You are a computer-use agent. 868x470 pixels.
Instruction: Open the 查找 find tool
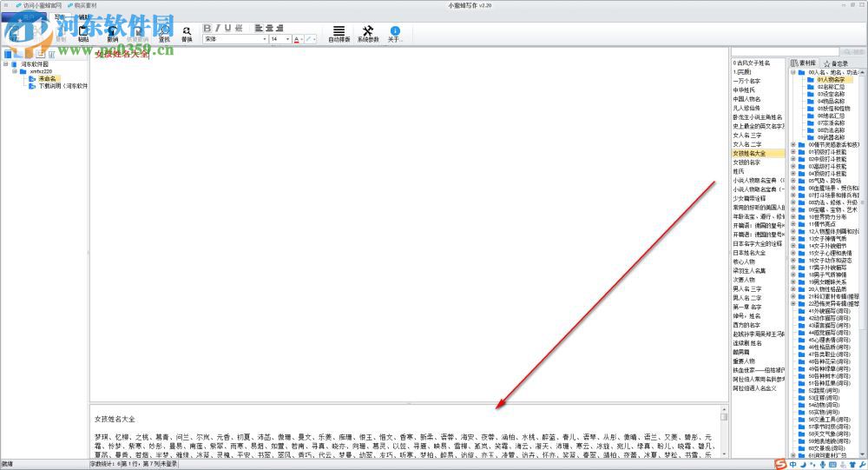click(164, 33)
